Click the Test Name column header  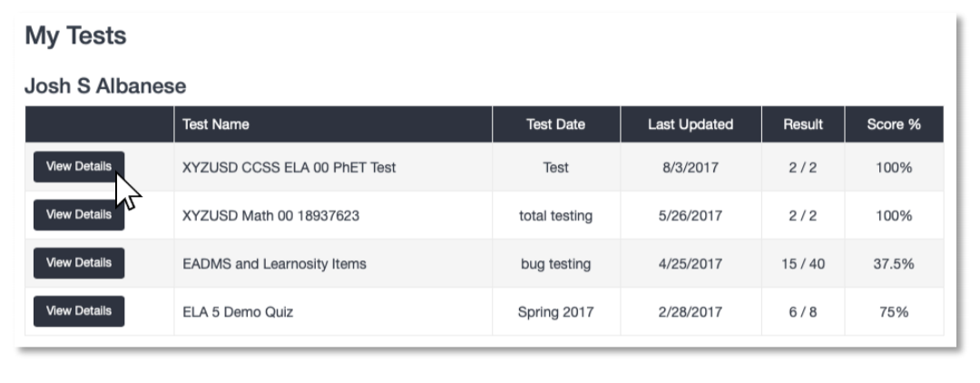(x=216, y=124)
